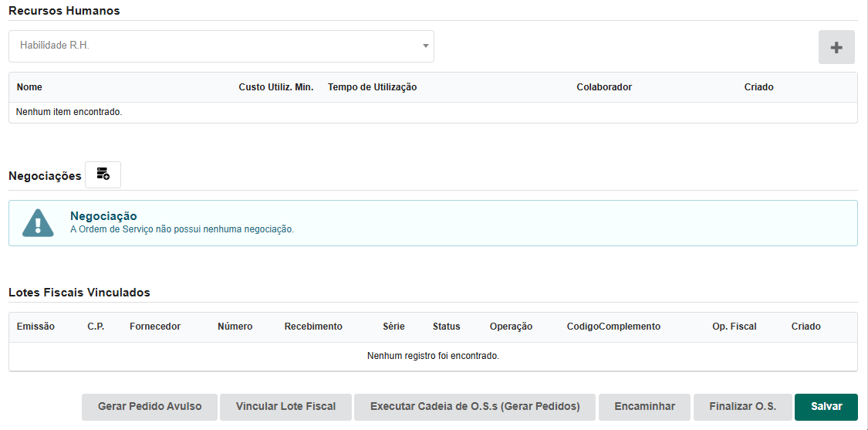Select Vincular Lote Fiscal button
Viewport: 868px width, 430px height.
coord(285,407)
